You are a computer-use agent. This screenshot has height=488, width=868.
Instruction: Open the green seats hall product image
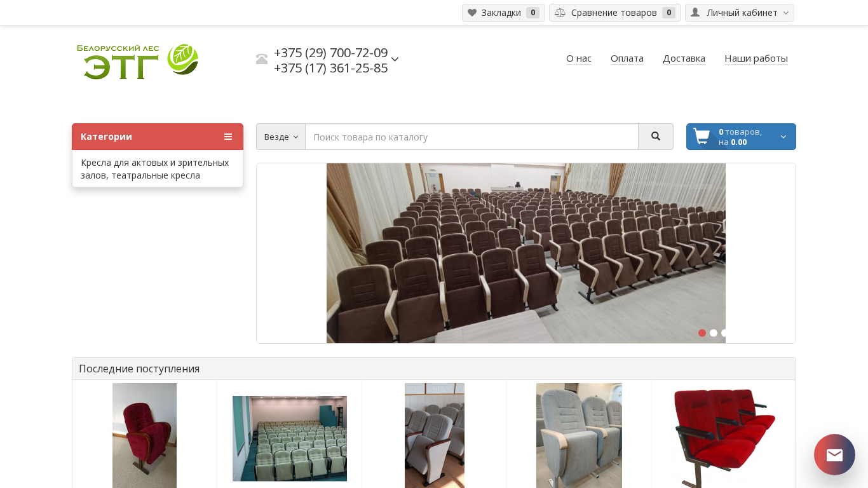tap(290, 438)
